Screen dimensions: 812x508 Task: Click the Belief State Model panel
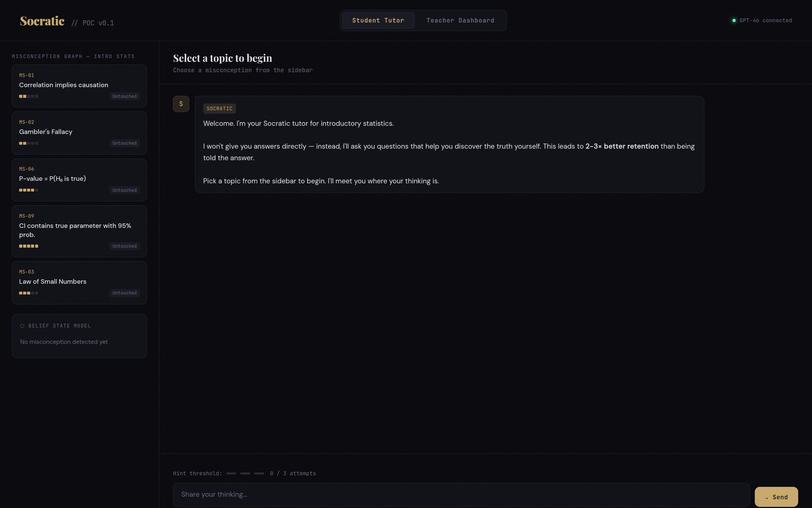(x=79, y=336)
